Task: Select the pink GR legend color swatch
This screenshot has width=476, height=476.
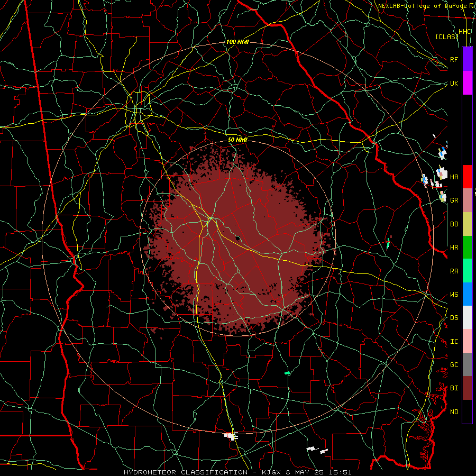Action: pyautogui.click(x=467, y=200)
